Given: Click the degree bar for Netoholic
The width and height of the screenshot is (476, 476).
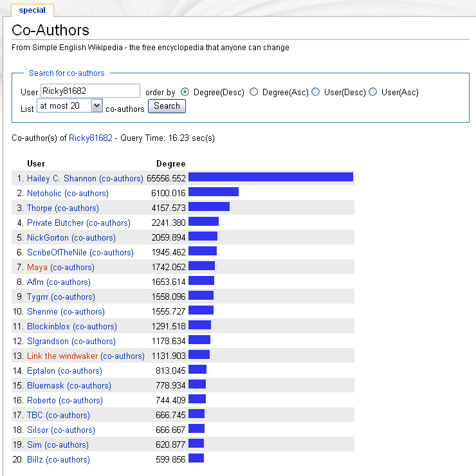Looking at the screenshot, I should tap(214, 192).
